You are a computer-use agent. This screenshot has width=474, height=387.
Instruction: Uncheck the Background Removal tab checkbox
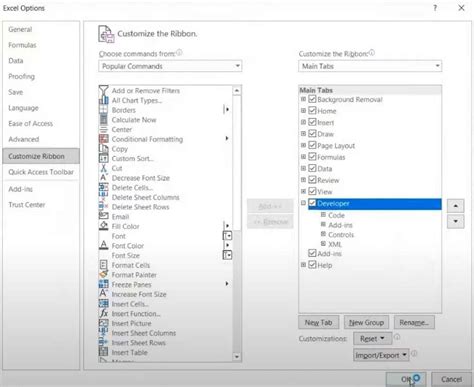tap(312, 99)
